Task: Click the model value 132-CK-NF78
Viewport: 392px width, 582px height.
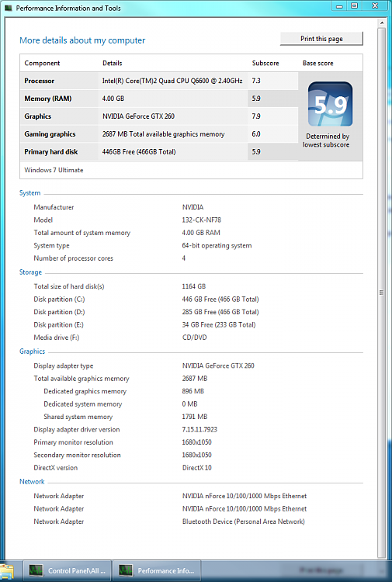Action: click(x=202, y=220)
